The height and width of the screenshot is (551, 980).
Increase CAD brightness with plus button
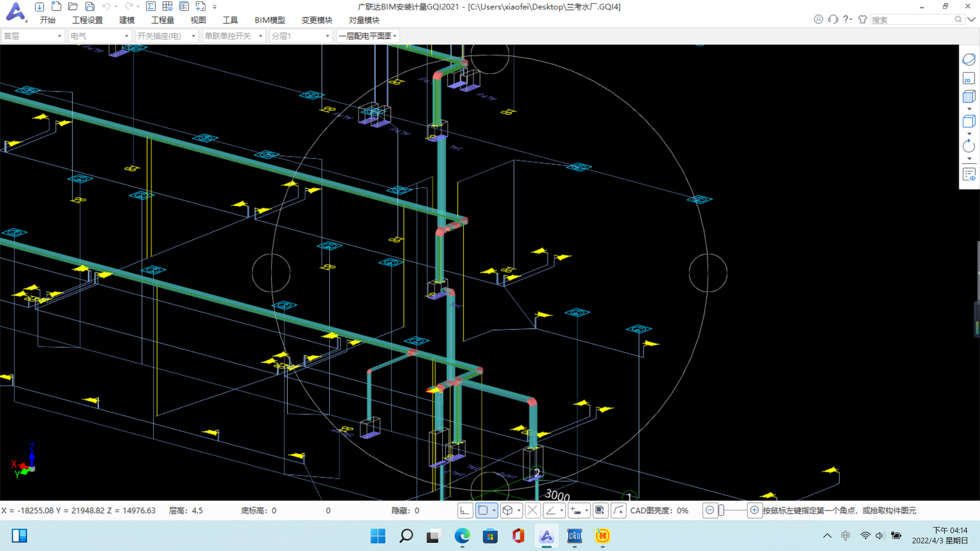pyautogui.click(x=754, y=510)
